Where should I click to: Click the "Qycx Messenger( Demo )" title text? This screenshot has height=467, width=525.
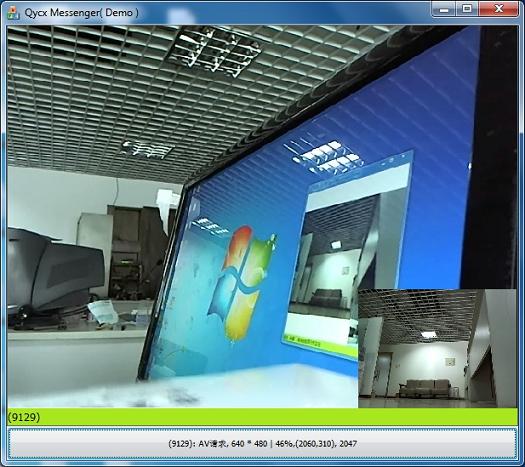click(x=81, y=13)
